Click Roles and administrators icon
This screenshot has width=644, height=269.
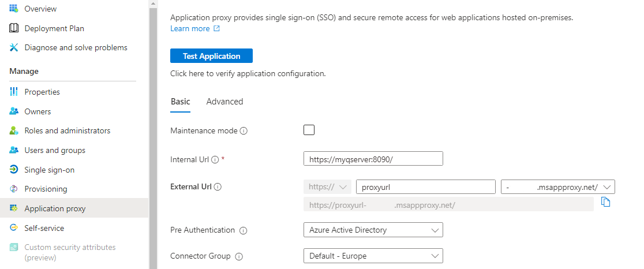click(14, 130)
